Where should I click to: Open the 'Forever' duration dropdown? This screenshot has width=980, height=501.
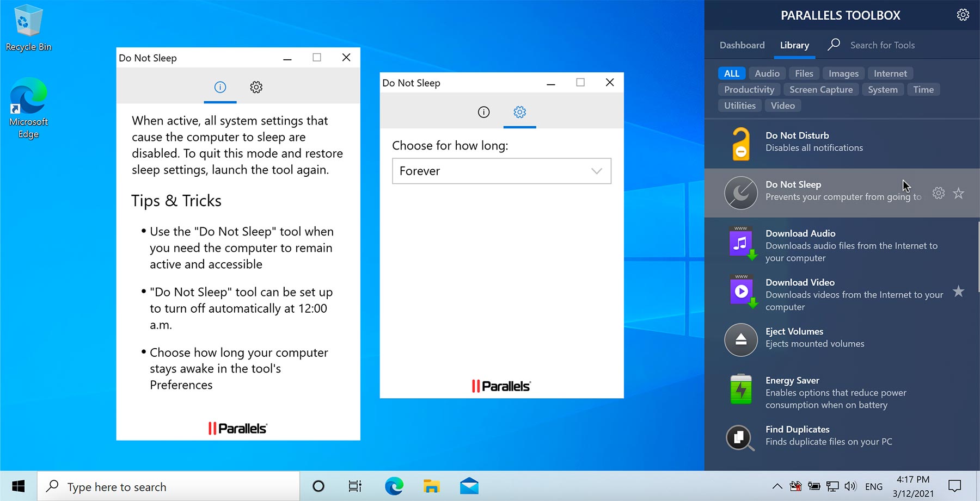click(x=501, y=171)
